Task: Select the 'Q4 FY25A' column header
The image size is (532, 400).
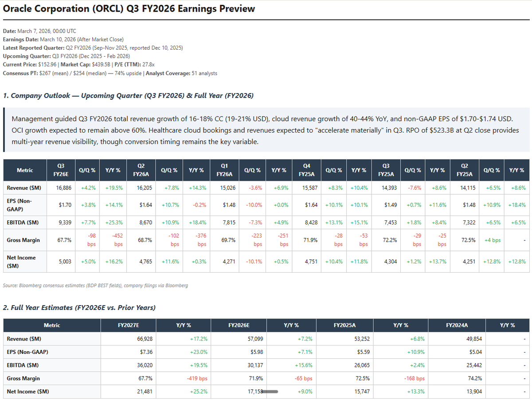Action: (307, 170)
